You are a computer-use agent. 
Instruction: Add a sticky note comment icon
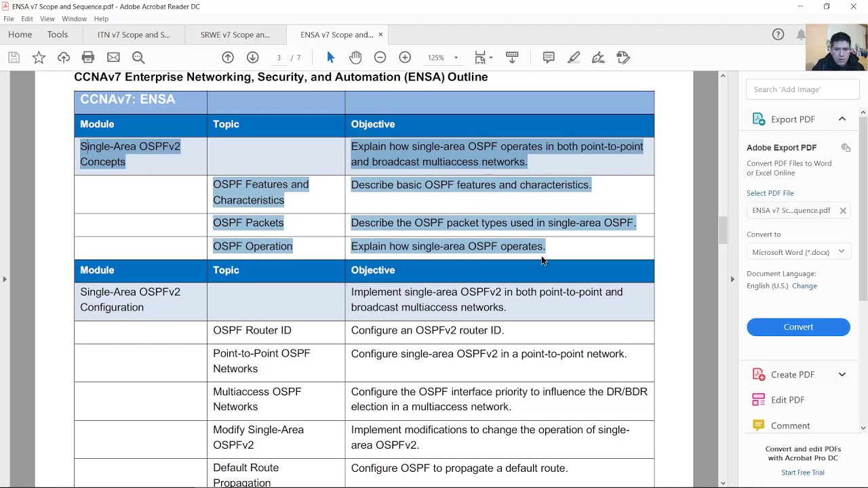(549, 58)
